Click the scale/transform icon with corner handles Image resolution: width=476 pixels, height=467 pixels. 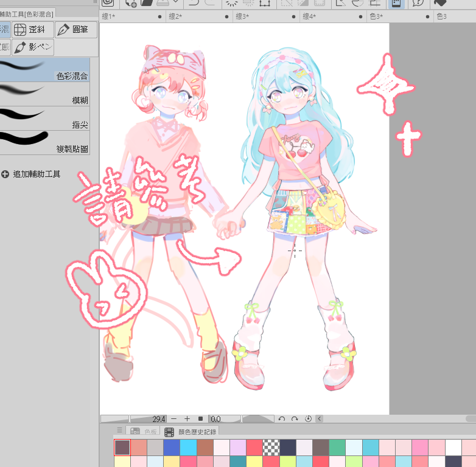265,3
